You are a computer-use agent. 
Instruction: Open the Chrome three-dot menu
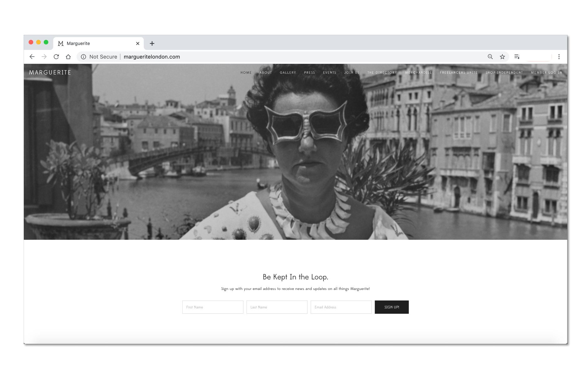pos(559,57)
